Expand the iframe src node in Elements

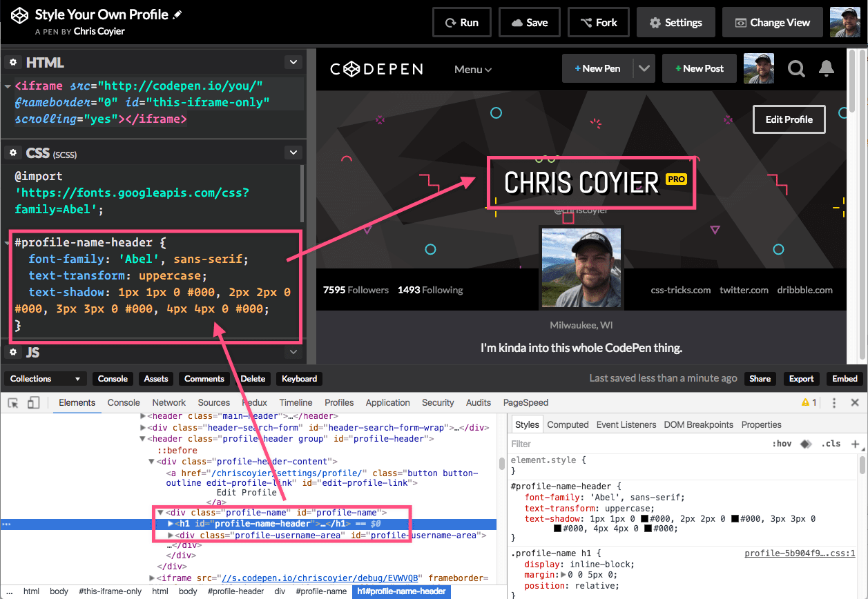[x=153, y=578]
